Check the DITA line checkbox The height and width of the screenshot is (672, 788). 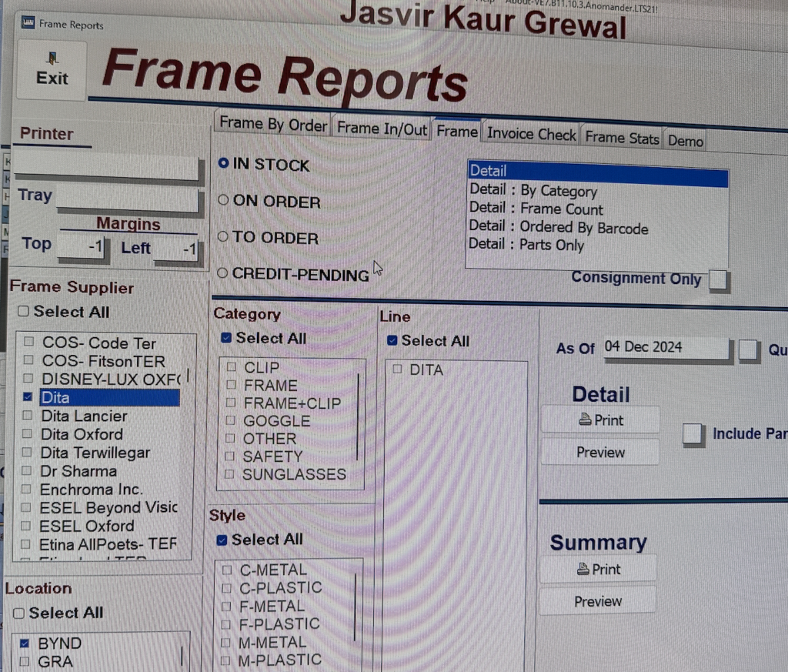pos(397,369)
